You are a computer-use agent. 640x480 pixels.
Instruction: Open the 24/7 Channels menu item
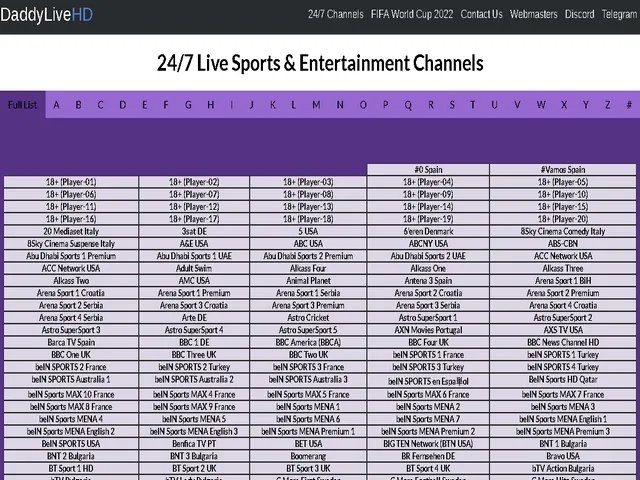pyautogui.click(x=335, y=15)
